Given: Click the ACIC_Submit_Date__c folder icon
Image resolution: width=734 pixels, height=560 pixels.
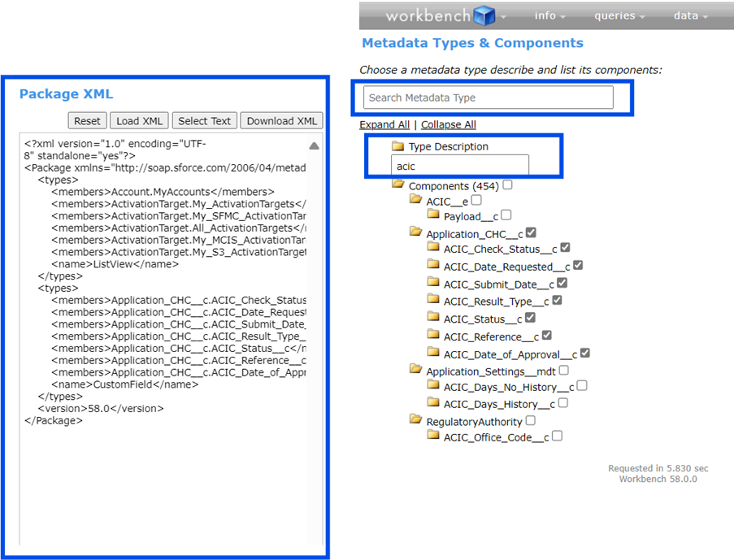Looking at the screenshot, I should click(x=433, y=283).
